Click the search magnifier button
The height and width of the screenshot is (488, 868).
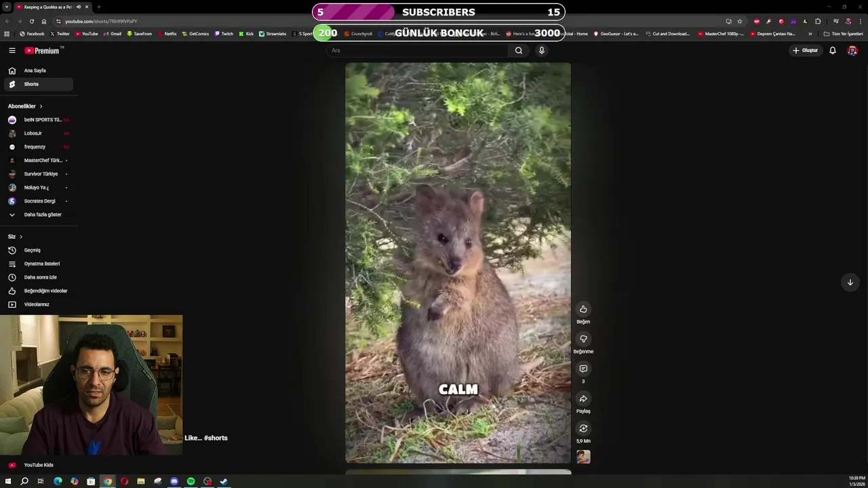[x=519, y=50]
